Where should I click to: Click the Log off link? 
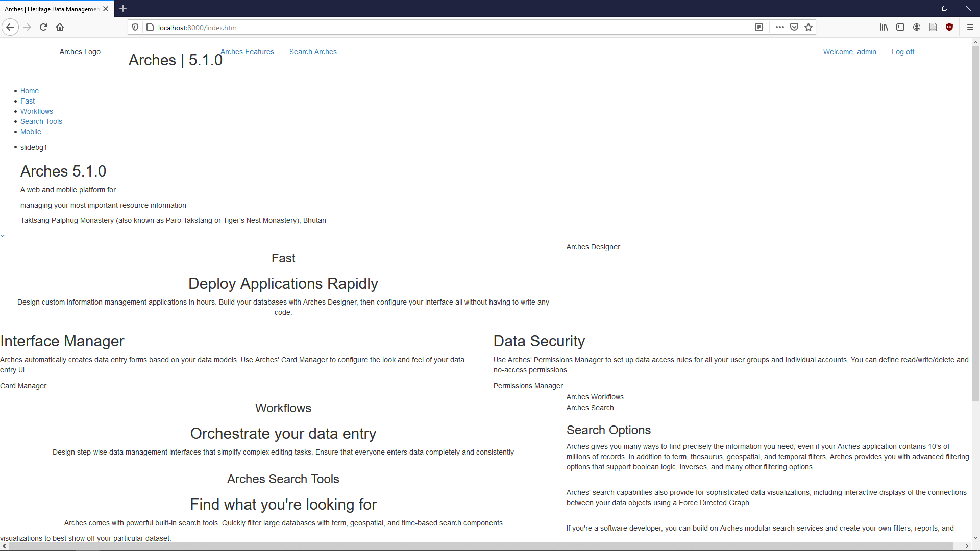click(x=902, y=52)
